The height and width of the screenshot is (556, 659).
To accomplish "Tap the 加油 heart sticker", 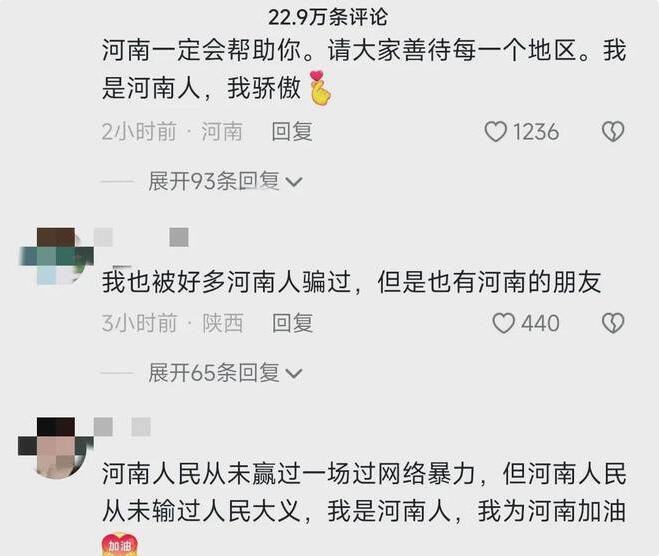I will click(119, 545).
